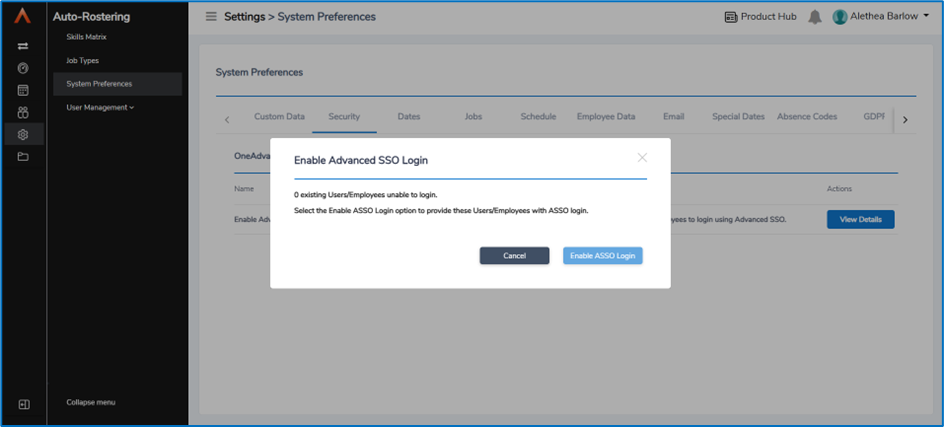Click the View Details button
Viewport: 944px width, 427px height.
click(860, 219)
